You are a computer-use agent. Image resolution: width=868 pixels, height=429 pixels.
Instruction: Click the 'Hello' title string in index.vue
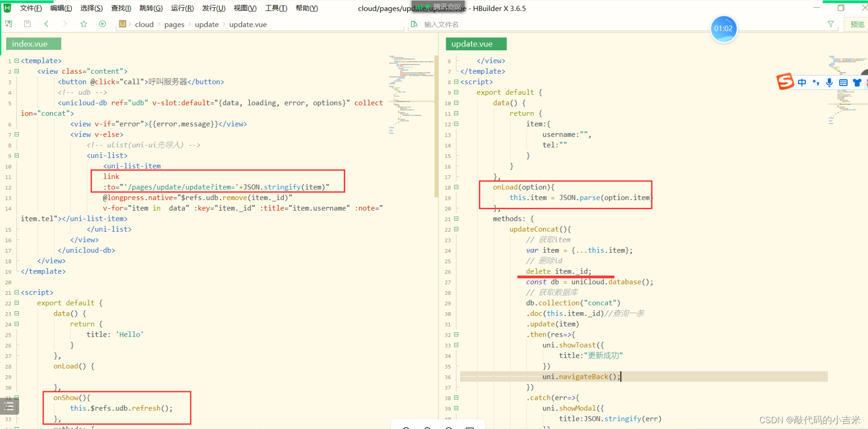click(x=130, y=335)
